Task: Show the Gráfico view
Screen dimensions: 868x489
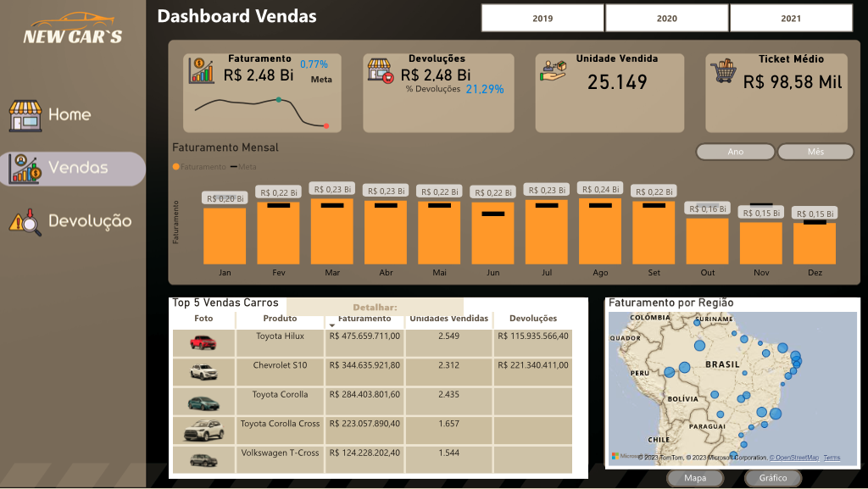Action: [773, 478]
